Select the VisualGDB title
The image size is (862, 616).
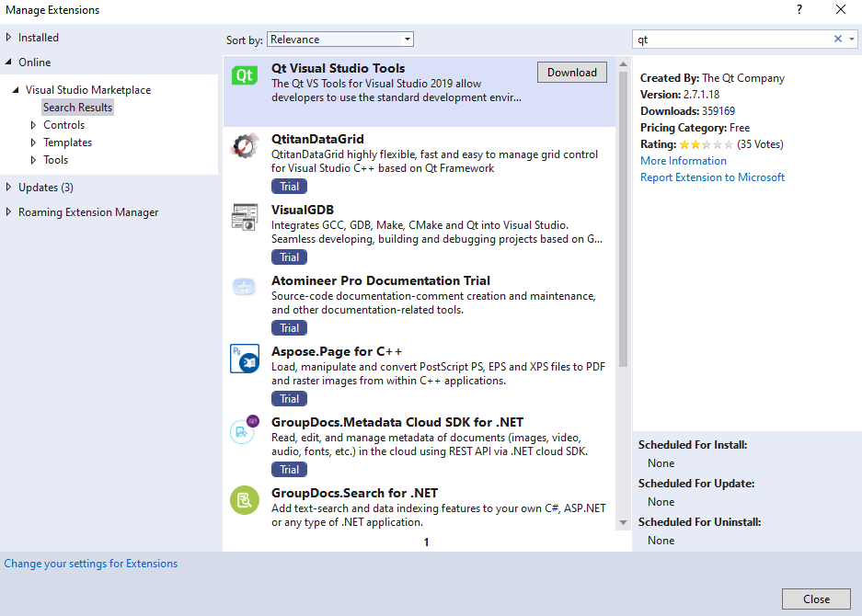[303, 210]
